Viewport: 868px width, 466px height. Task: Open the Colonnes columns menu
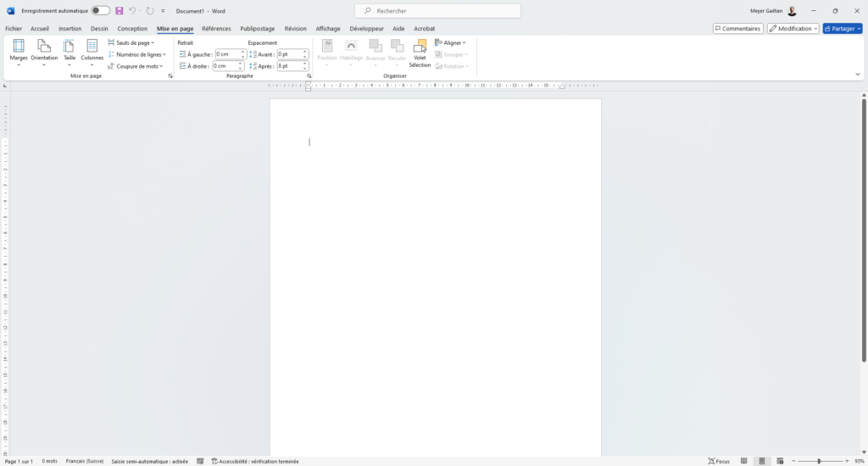pyautogui.click(x=92, y=53)
